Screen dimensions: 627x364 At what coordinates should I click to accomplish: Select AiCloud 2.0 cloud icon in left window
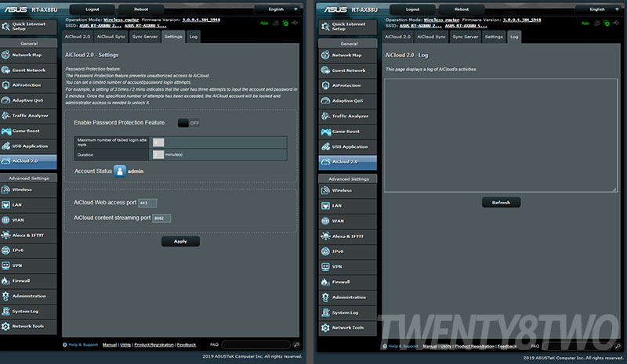[5, 161]
